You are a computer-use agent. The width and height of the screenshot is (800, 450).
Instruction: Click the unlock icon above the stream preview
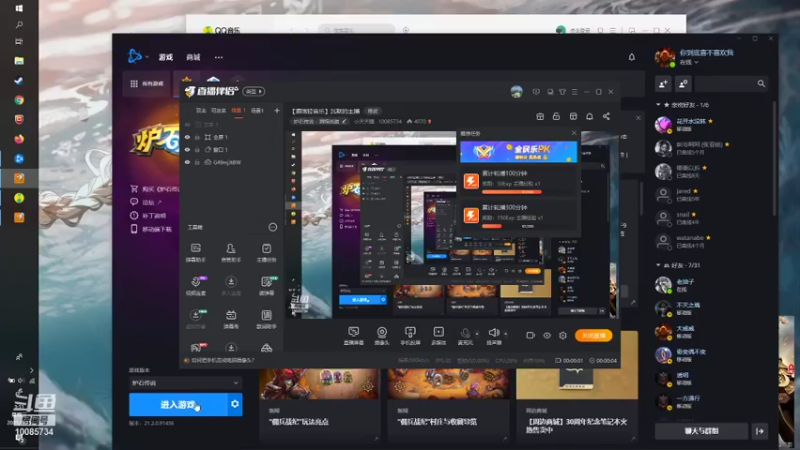pos(556,116)
